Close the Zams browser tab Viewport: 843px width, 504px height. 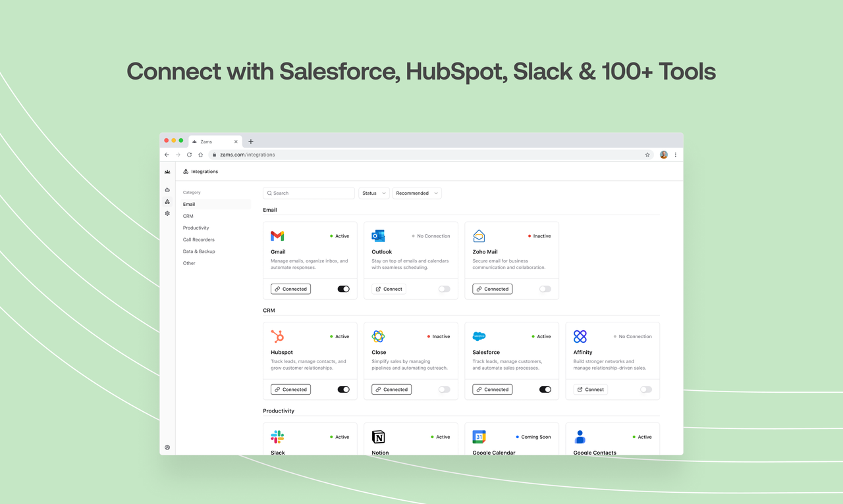pyautogui.click(x=236, y=141)
